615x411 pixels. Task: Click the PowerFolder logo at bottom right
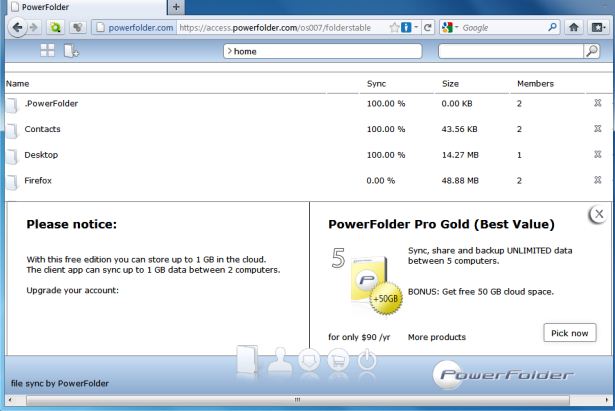coord(503,375)
